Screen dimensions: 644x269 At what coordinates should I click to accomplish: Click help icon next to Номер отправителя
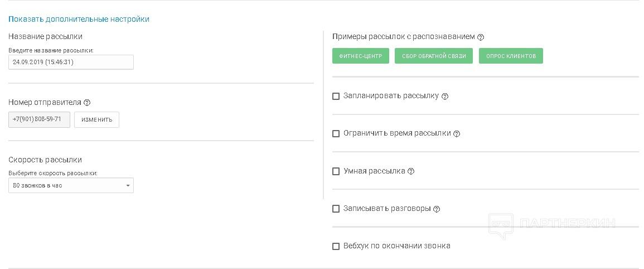click(87, 103)
